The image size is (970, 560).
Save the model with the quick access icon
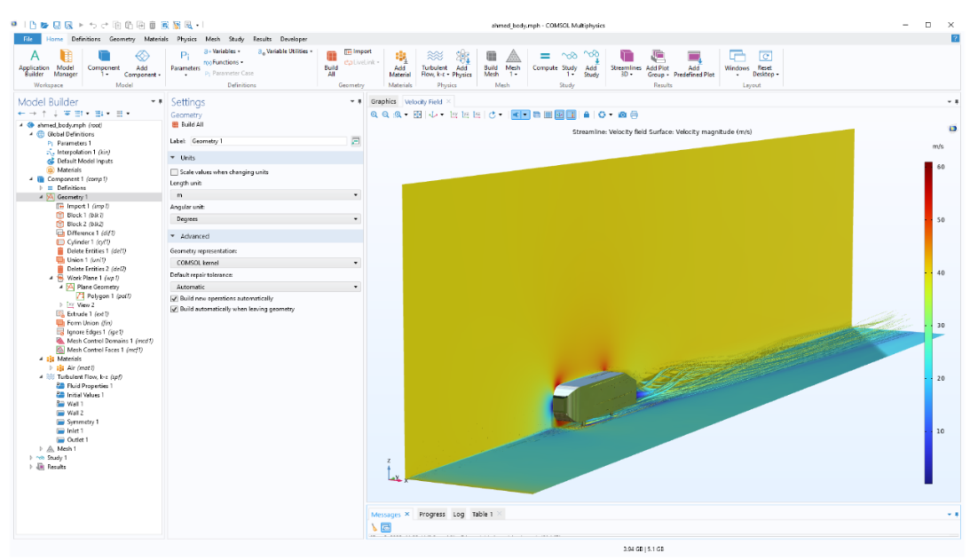[x=56, y=26]
